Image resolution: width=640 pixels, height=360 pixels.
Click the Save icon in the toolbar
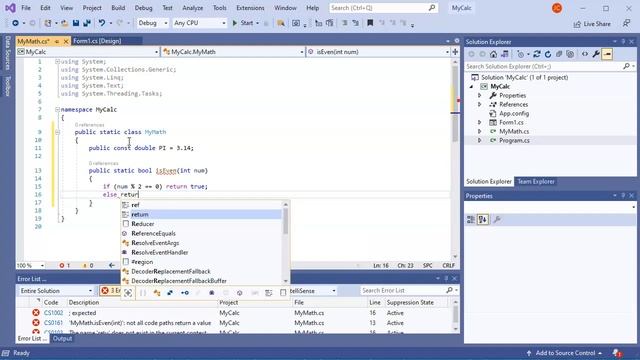coord(76,23)
